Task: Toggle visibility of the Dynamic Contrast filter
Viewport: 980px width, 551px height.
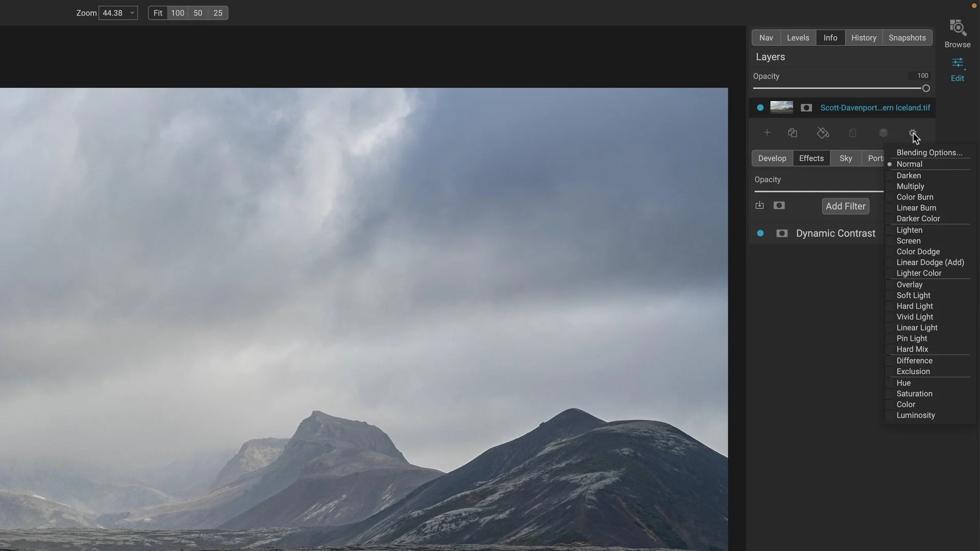Action: (x=760, y=233)
